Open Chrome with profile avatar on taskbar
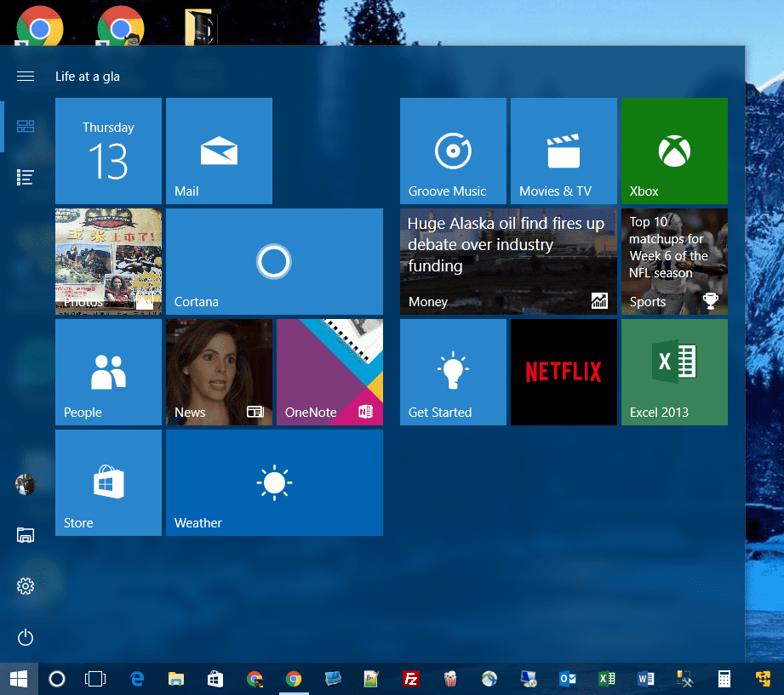 (255, 679)
